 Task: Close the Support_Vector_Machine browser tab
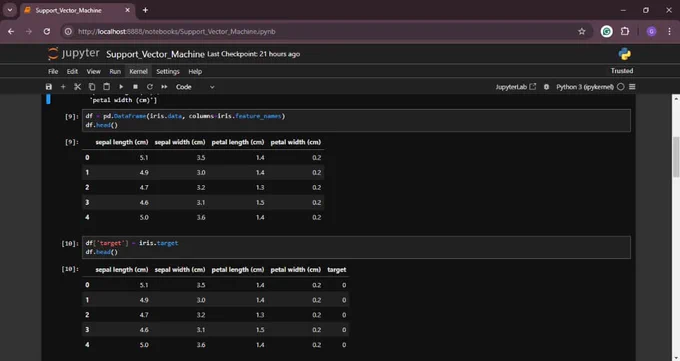(128, 10)
